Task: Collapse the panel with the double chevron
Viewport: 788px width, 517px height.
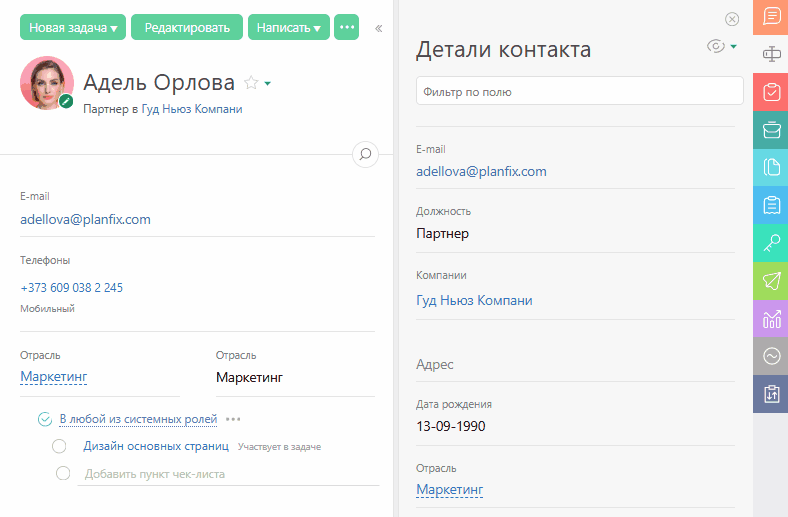Action: [x=378, y=29]
